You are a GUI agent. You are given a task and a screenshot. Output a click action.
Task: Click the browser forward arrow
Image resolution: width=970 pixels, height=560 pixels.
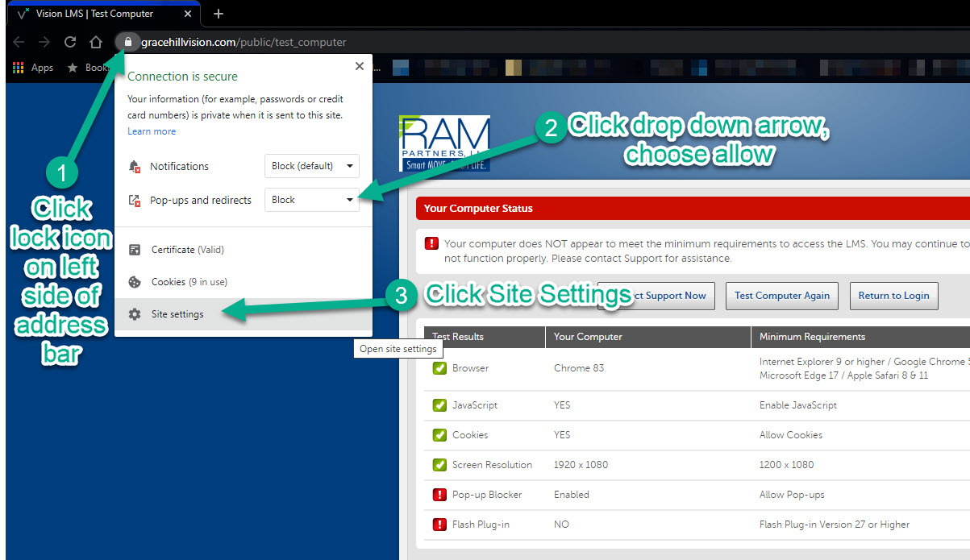click(x=44, y=42)
